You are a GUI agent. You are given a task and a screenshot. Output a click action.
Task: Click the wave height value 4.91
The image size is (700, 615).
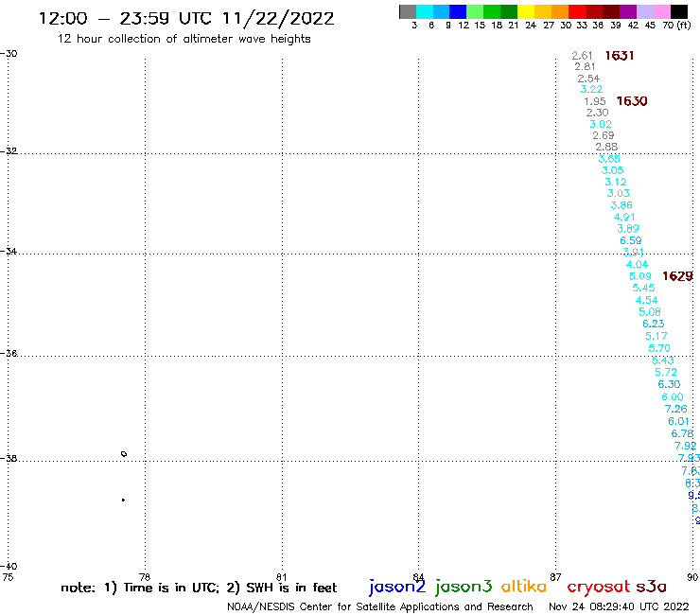click(624, 217)
